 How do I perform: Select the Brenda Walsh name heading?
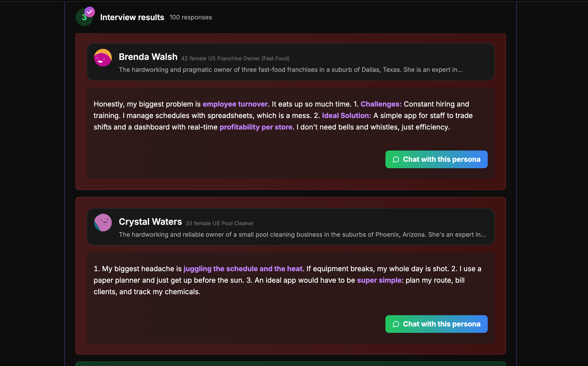(x=148, y=57)
